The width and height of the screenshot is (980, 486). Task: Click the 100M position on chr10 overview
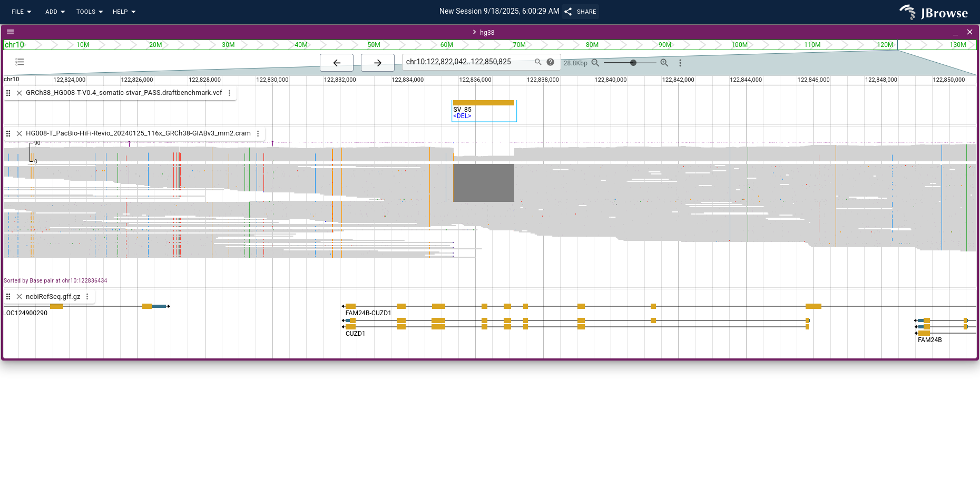tap(739, 45)
